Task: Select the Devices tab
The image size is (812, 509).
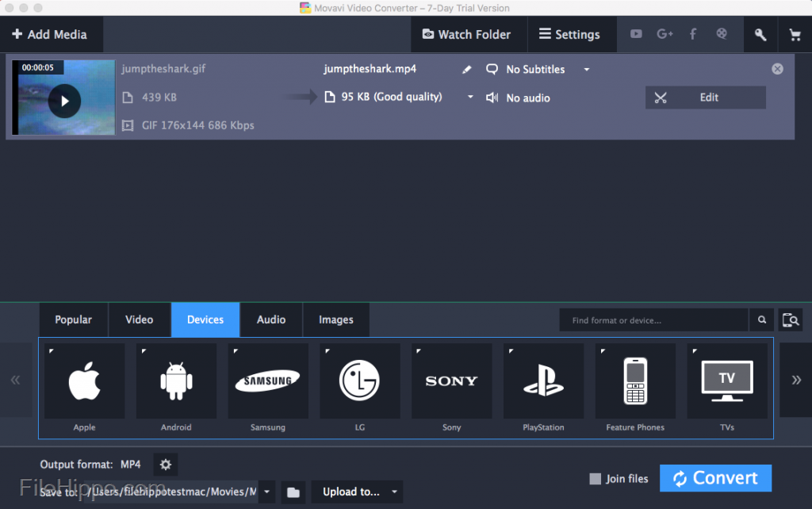Action: [x=205, y=320]
